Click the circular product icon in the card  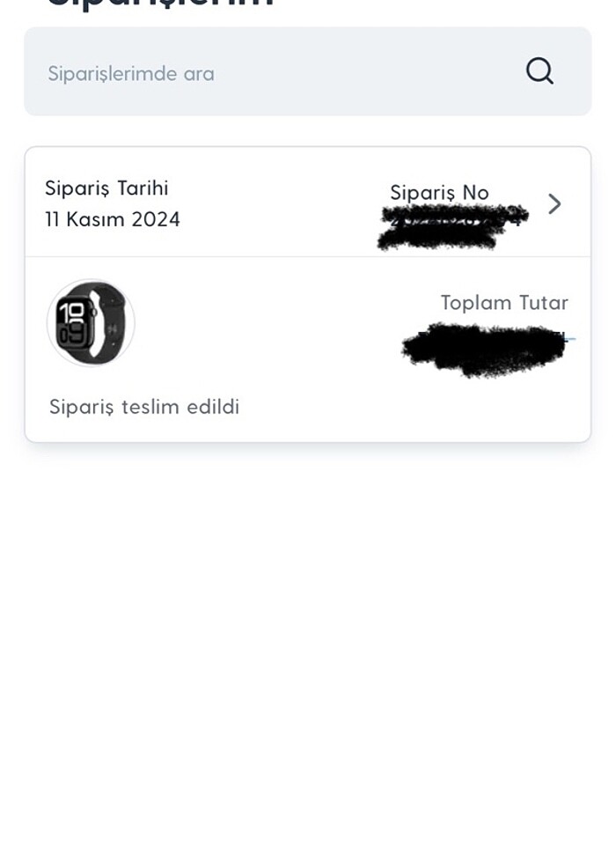coord(92,323)
